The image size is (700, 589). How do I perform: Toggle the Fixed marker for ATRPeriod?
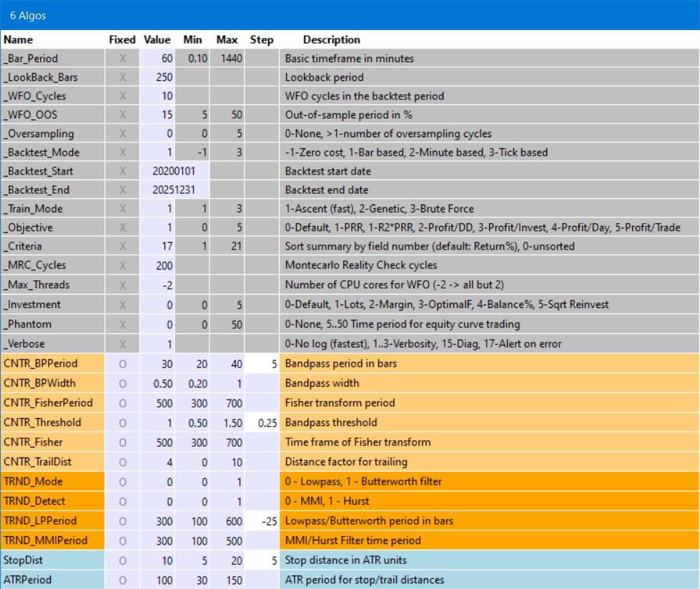point(122,580)
